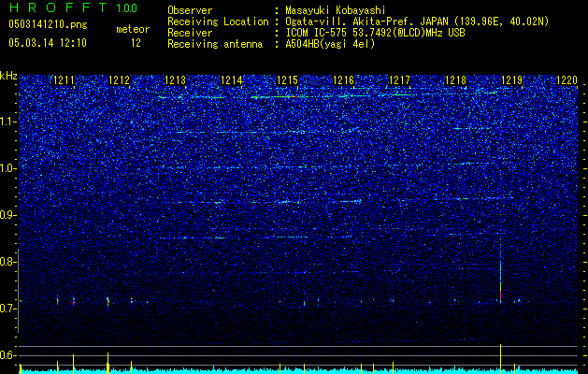Click the 1218 time axis label
The image size is (588, 374).
tap(455, 80)
